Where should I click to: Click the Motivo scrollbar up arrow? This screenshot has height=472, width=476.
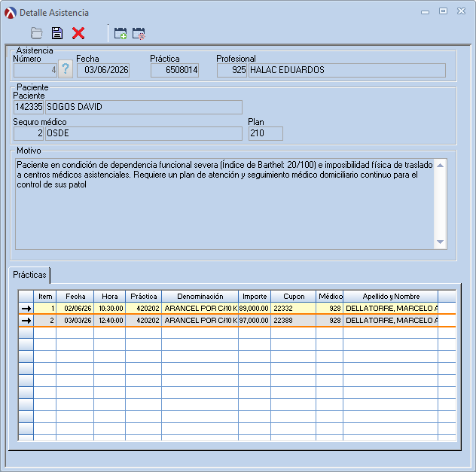440,166
